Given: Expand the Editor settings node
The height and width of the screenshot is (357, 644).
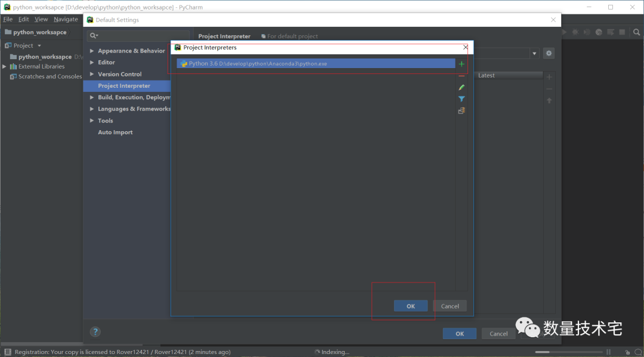Looking at the screenshot, I should (x=92, y=63).
